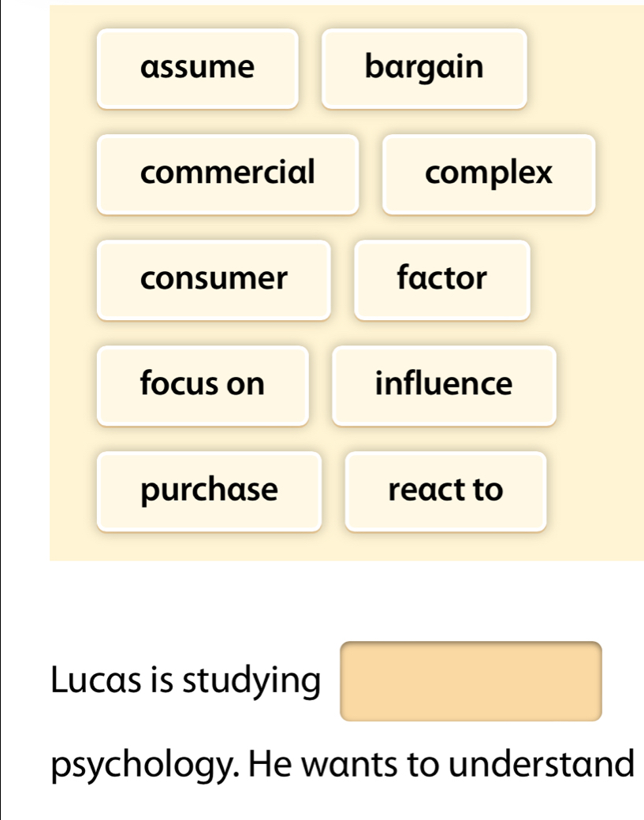Viewport: 644px width, 820px height.
Task: Pick "purchase" from the bottom row
Action: [210, 490]
